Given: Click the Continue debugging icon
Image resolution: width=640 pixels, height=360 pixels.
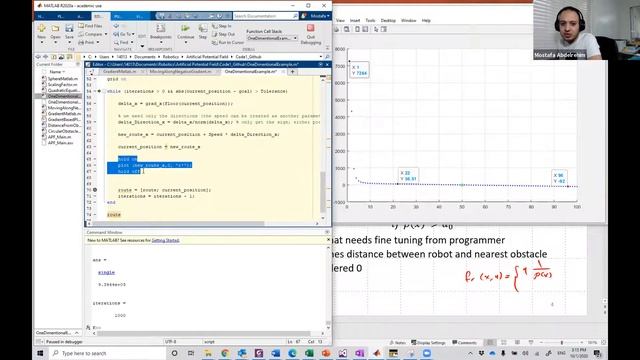Looking at the screenshot, I should pyautogui.click(x=185, y=29).
